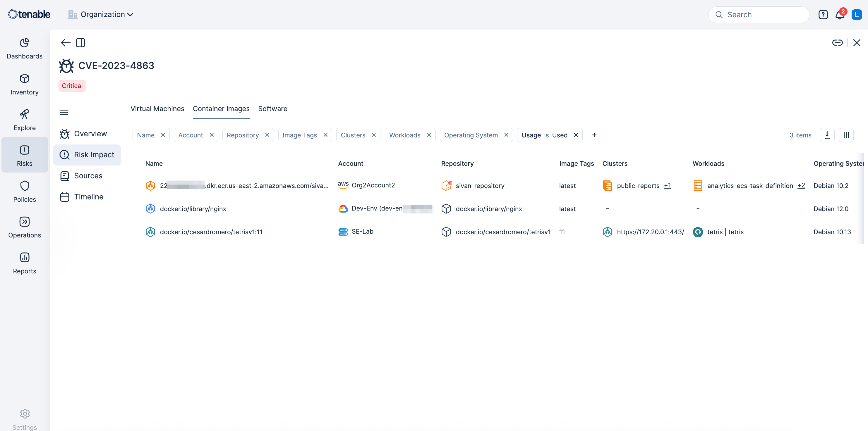Screen dimensions: 868x431
Task: Click the back arrow icon
Action: [65, 43]
